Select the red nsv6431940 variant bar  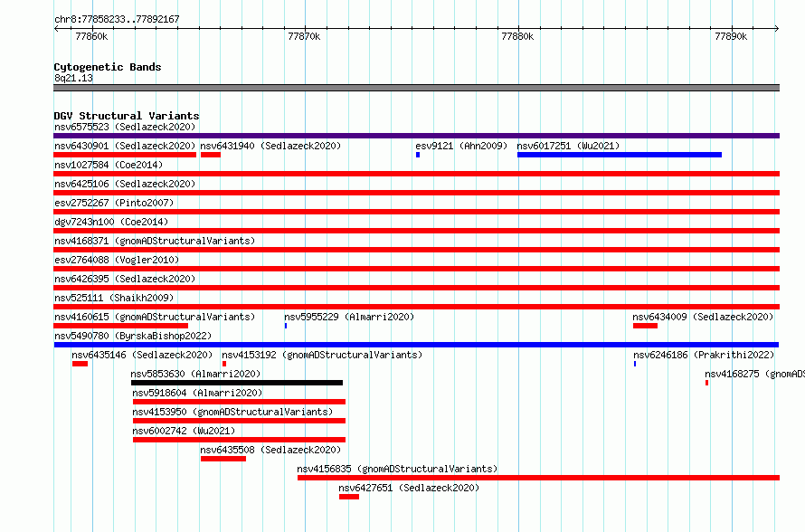pos(211,155)
